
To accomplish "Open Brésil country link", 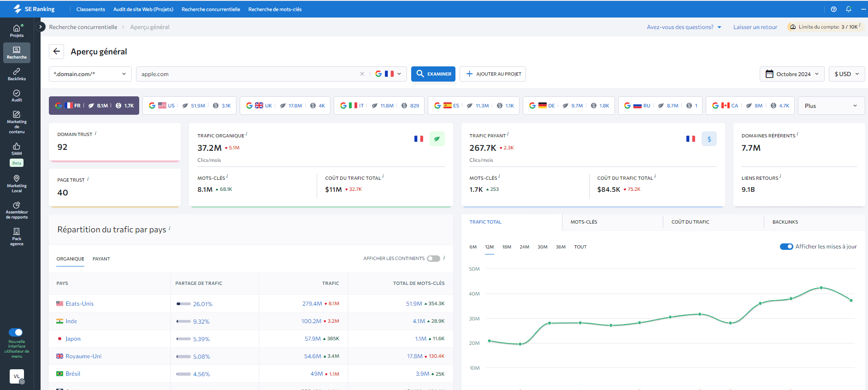I will 73,374.
